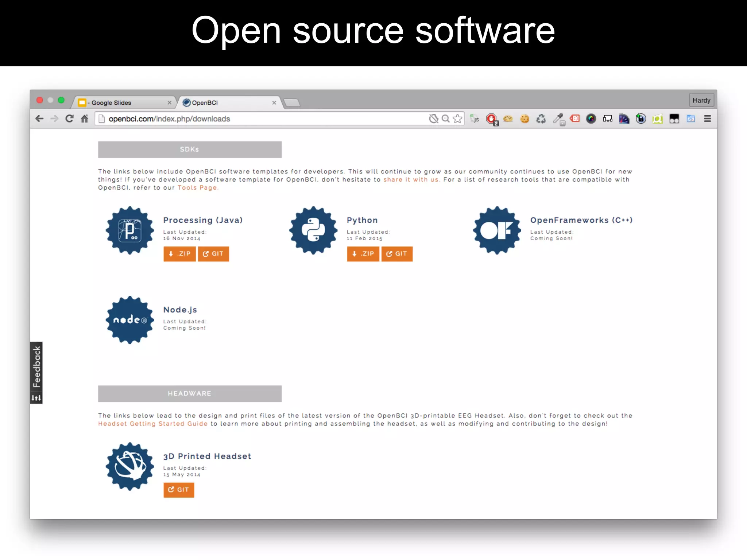Image resolution: width=747 pixels, height=560 pixels.
Task: Open the Python GIT repository
Action: 397,254
